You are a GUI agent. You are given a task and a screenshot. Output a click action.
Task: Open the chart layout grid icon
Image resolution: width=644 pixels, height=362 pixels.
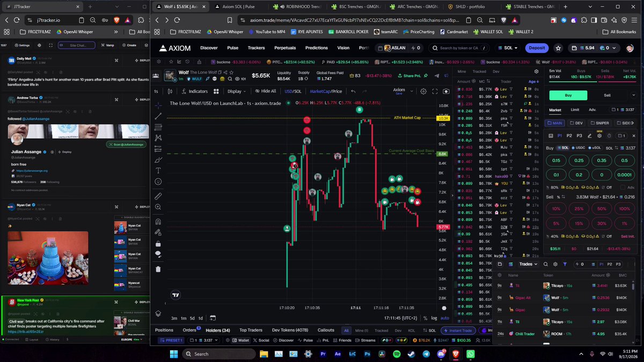point(216,91)
